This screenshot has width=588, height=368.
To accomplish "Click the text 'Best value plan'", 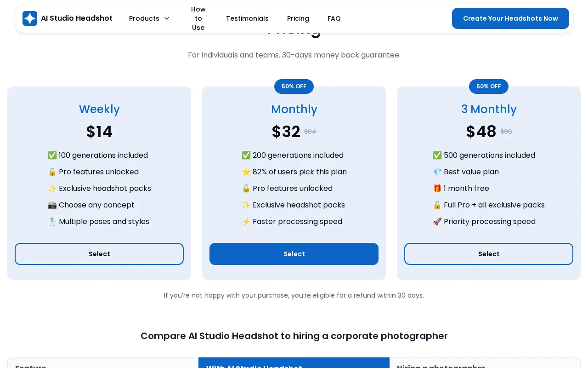I will 471,172.
